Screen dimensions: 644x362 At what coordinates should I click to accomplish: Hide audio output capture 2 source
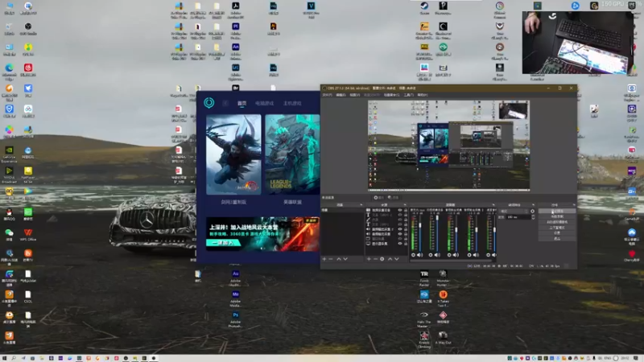[x=399, y=229]
